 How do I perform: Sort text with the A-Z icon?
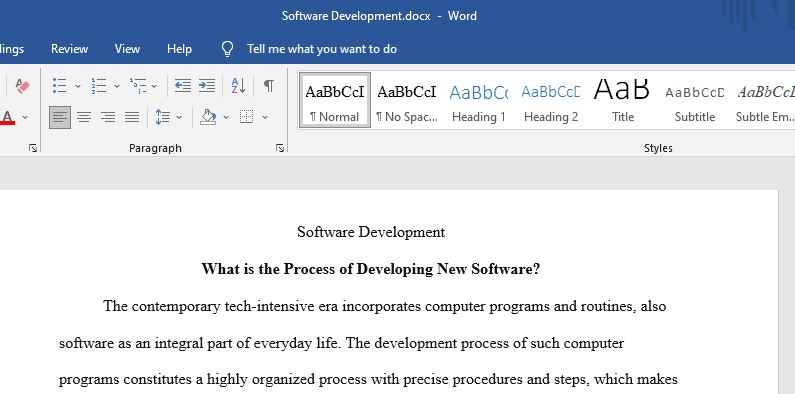[238, 86]
